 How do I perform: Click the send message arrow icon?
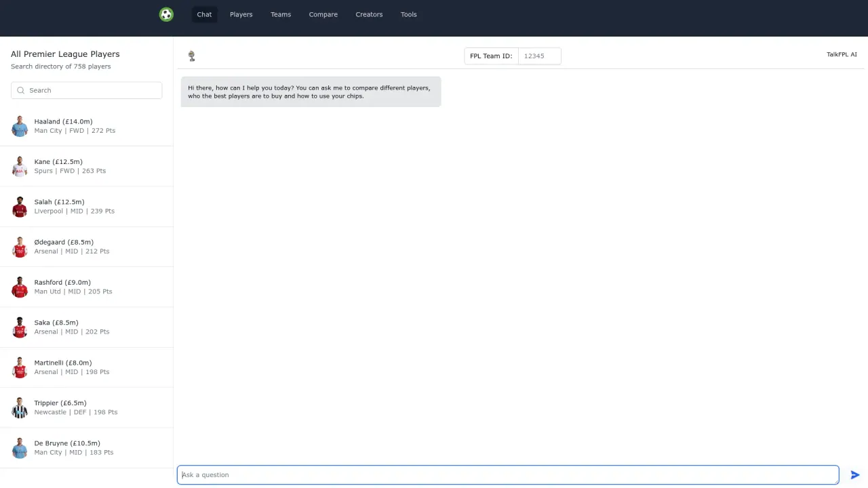click(x=855, y=475)
